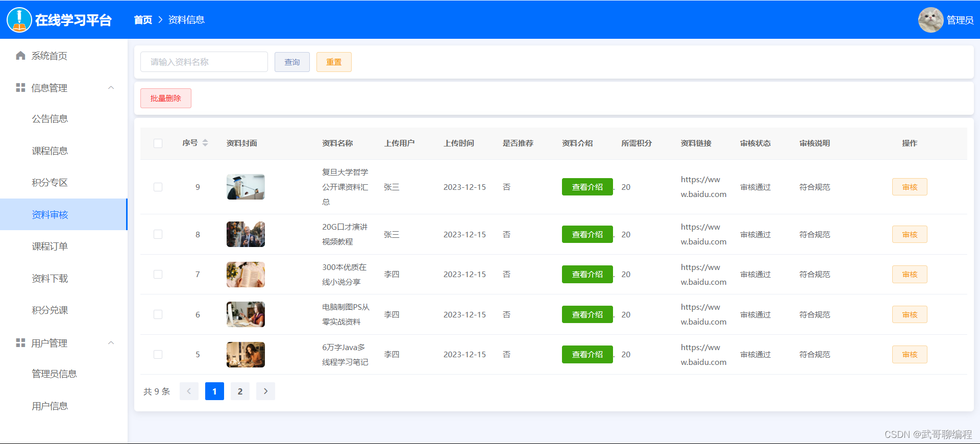Open 用户信息 menu item
Image resolution: width=980 pixels, height=444 pixels.
tap(64, 406)
